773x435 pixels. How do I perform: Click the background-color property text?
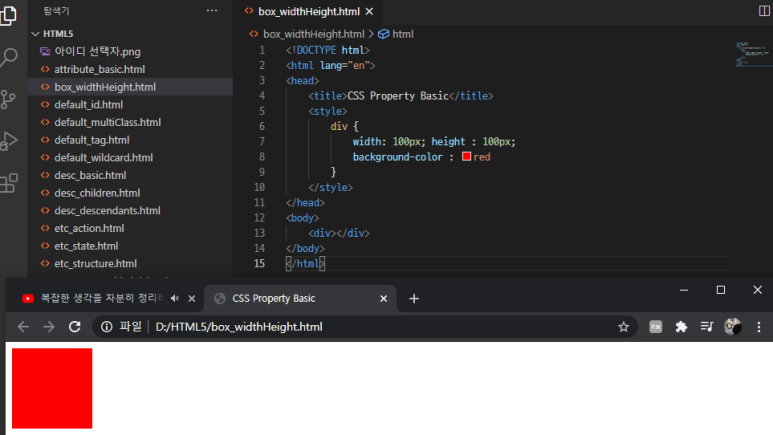397,157
